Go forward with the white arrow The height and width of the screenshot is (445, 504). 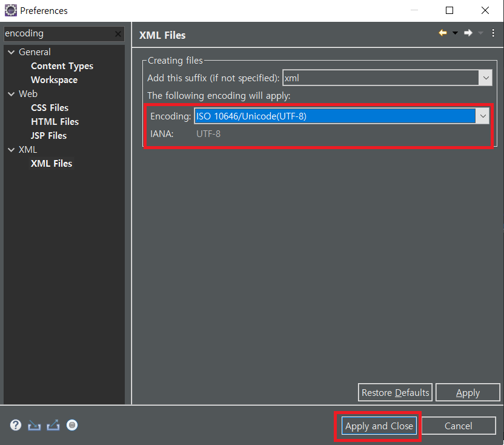pos(468,33)
